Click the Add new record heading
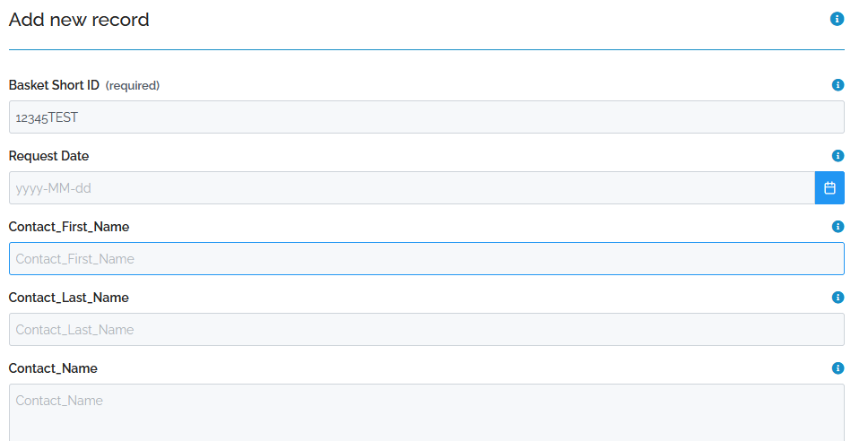This screenshot has height=441, width=868. tap(79, 20)
